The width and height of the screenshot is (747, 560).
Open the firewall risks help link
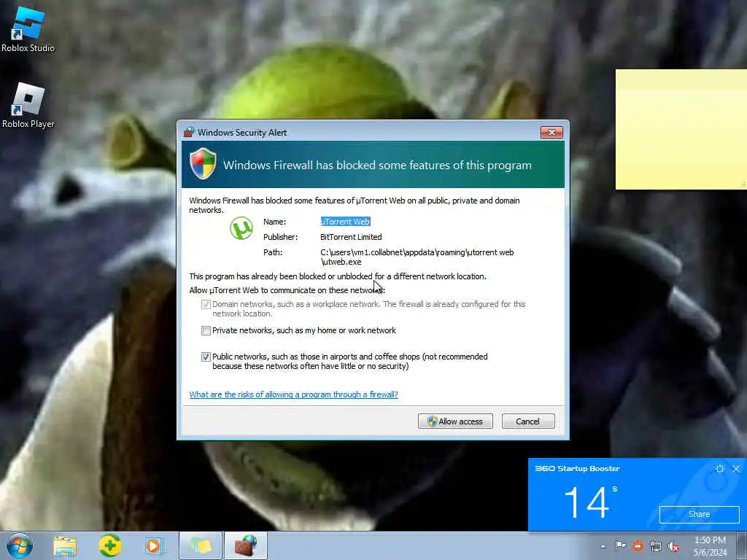tap(293, 394)
